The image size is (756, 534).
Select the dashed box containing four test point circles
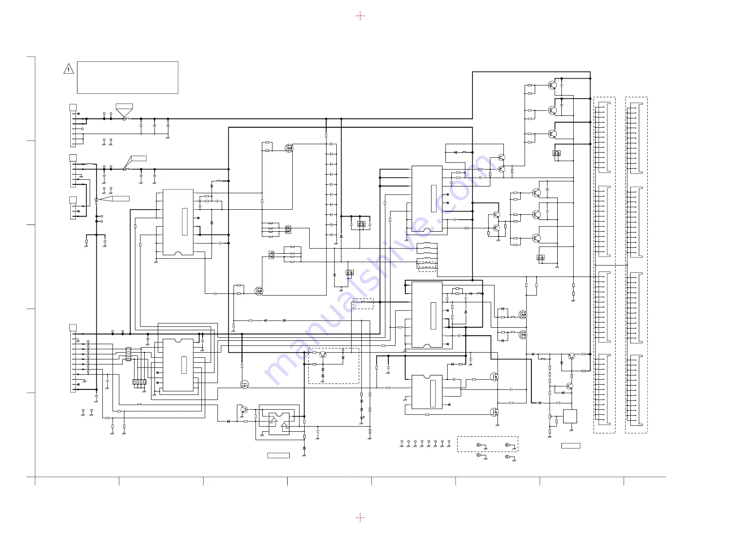coord(487,444)
